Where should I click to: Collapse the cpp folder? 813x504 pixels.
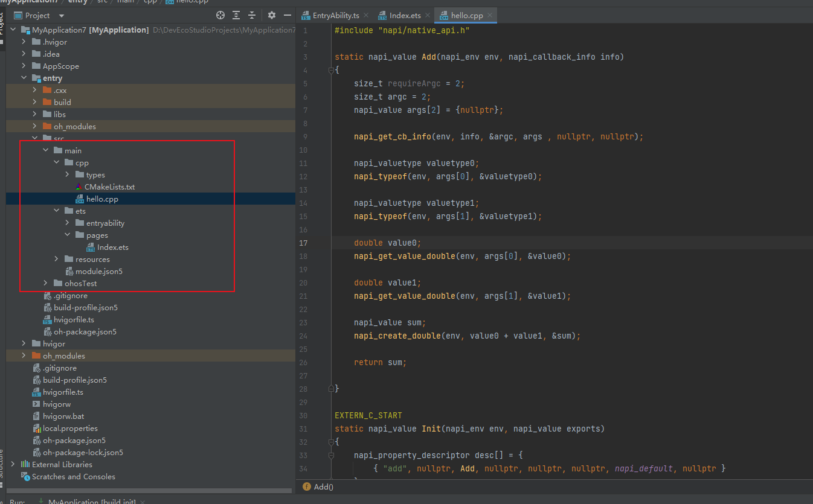pos(56,162)
